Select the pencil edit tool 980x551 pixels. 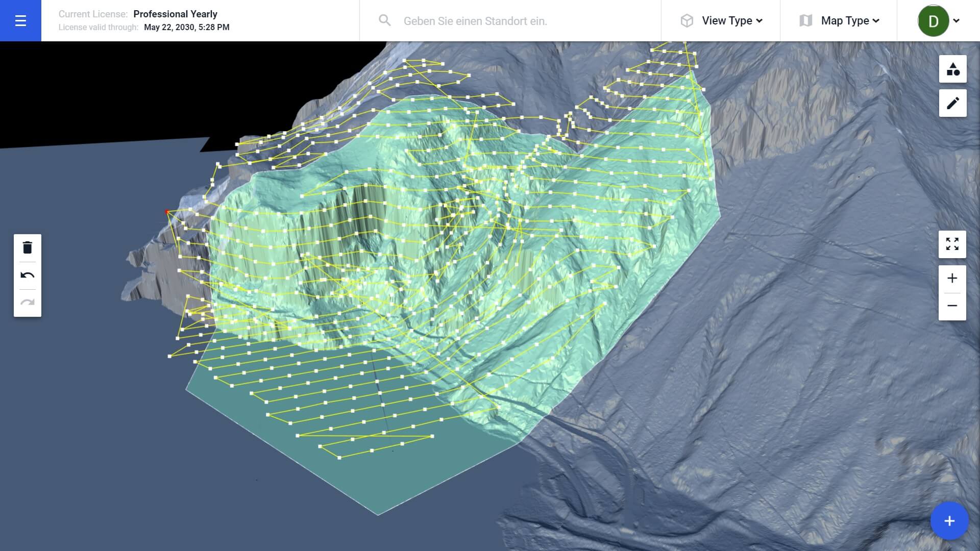click(952, 103)
